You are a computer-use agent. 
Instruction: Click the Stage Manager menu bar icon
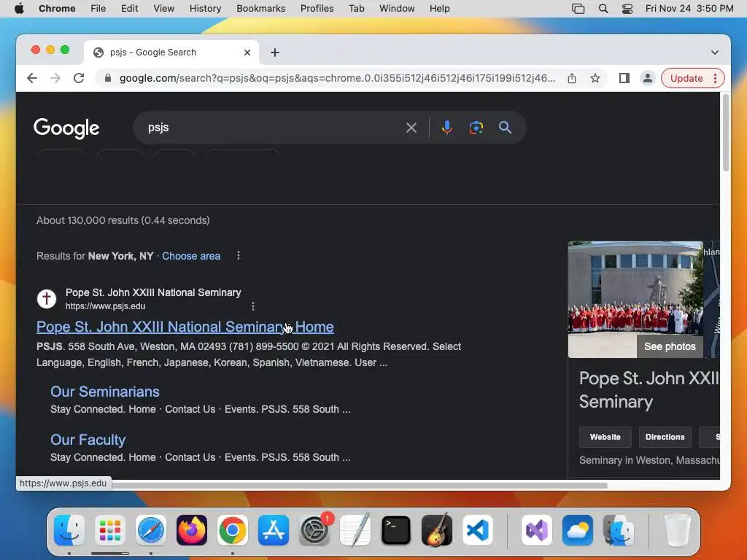578,9
